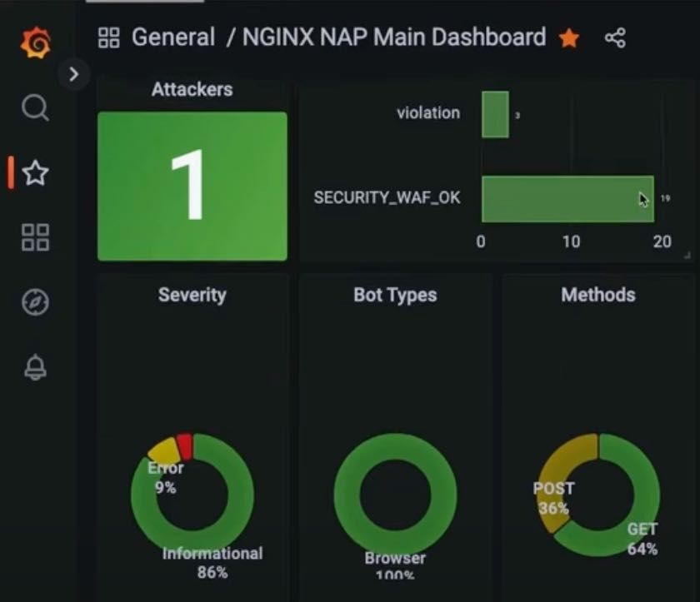Open the General folder breadcrumb
Image resolution: width=700 pixels, height=602 pixels.
point(173,37)
